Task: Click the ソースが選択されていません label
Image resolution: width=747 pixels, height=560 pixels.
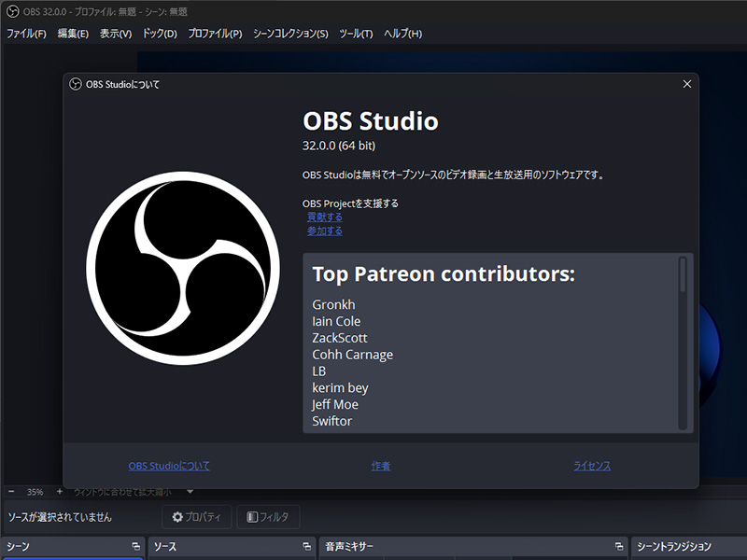Action: click(60, 517)
